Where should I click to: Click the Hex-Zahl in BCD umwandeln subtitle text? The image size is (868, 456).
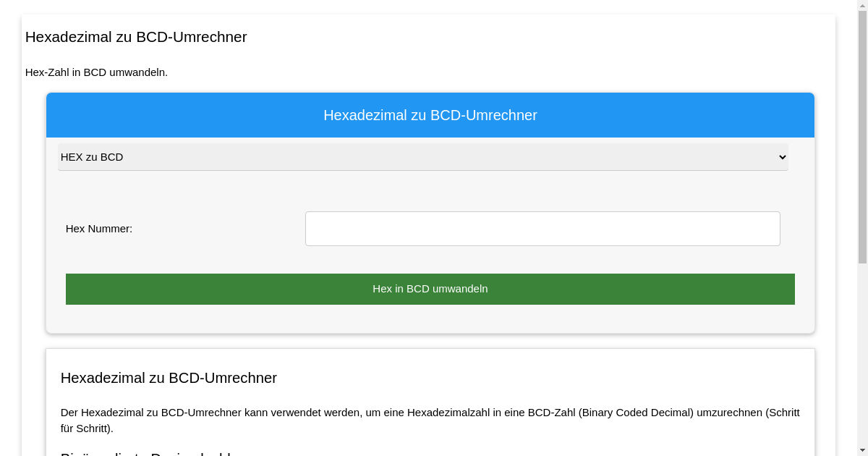point(96,72)
